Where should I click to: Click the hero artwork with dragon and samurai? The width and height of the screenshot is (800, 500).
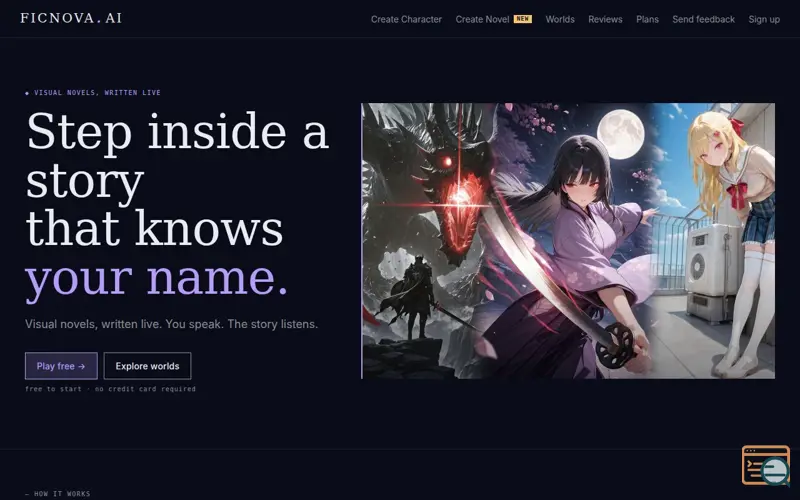coord(568,241)
